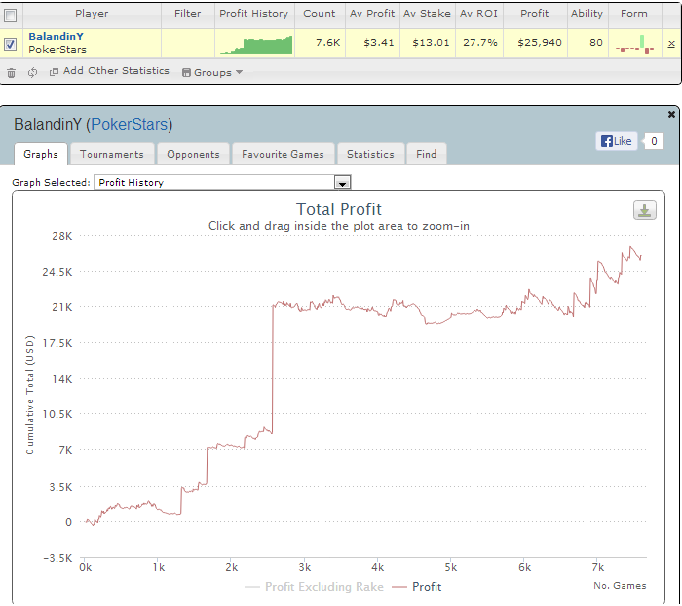This screenshot has height=606, width=682.
Task: Open the BalandinY player link
Action: [56, 37]
